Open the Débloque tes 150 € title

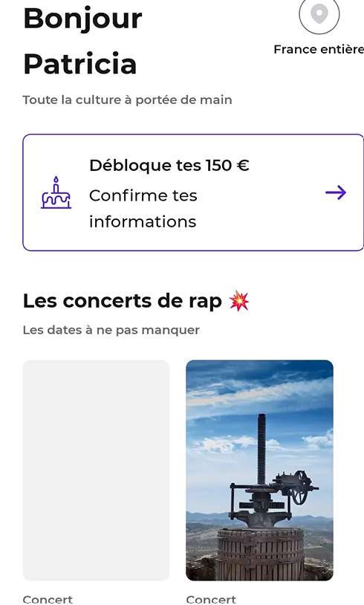(x=169, y=165)
